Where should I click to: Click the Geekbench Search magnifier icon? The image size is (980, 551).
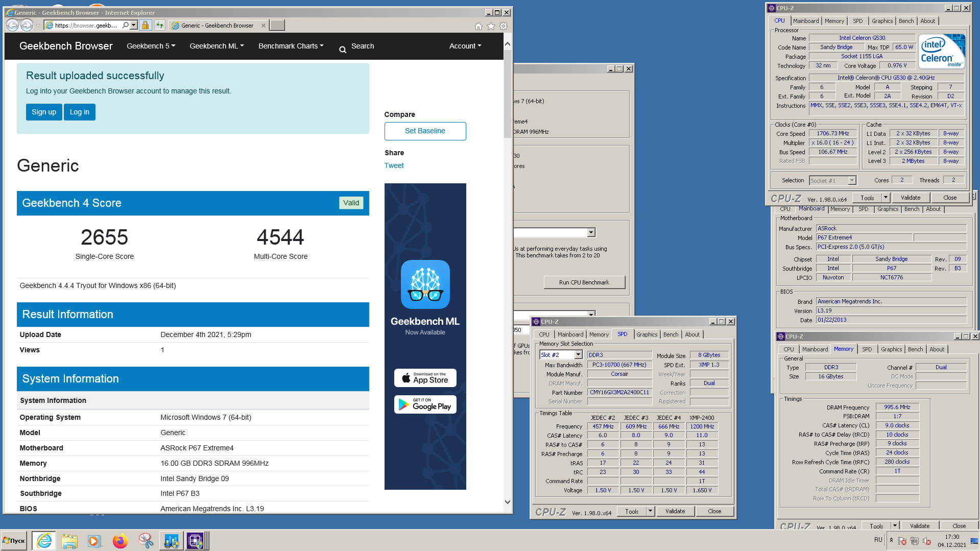(343, 50)
